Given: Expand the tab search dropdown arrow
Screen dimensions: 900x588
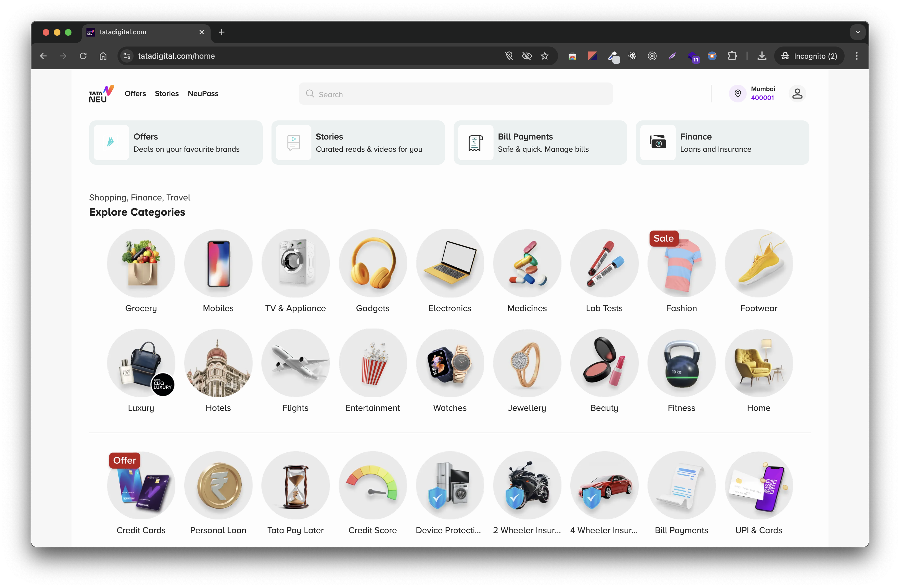Looking at the screenshot, I should tap(858, 32).
